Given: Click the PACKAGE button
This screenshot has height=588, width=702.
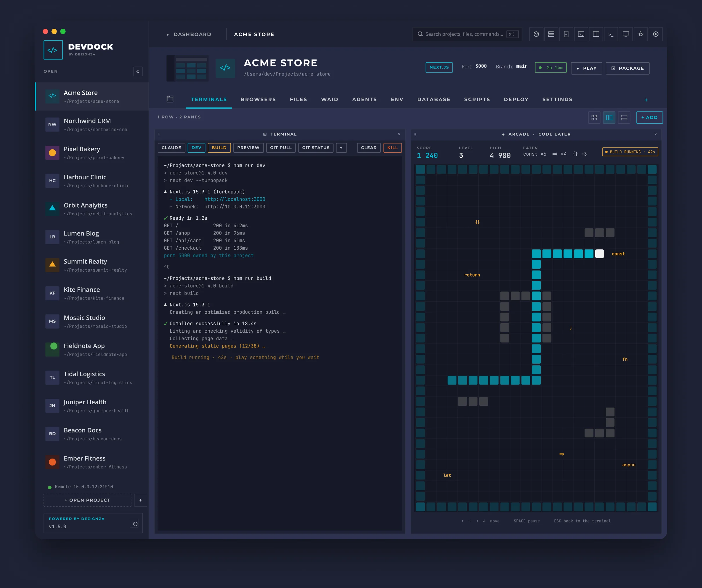Looking at the screenshot, I should pos(627,68).
